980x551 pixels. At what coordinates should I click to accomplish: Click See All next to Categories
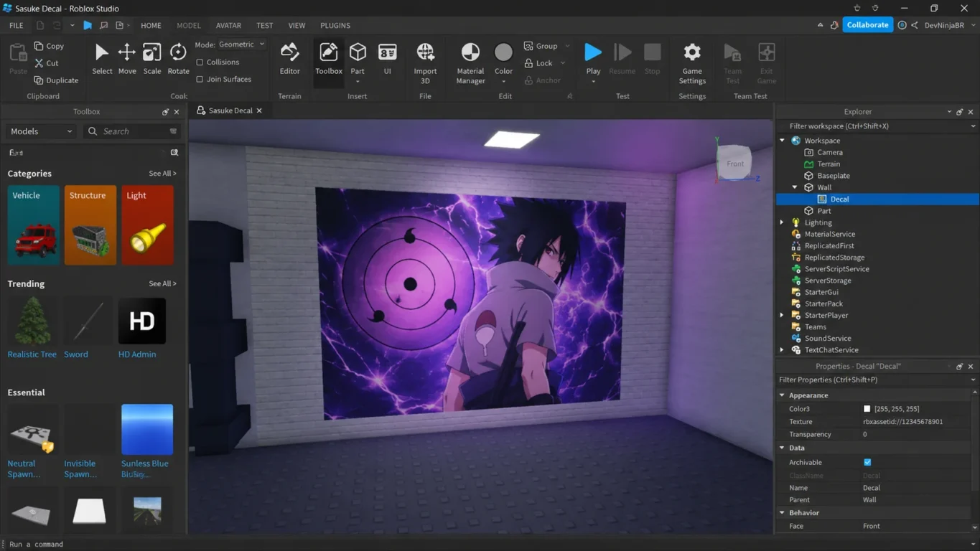click(162, 174)
